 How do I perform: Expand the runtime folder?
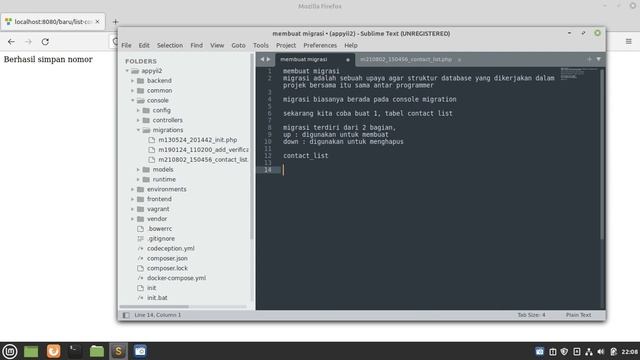pyautogui.click(x=138, y=180)
